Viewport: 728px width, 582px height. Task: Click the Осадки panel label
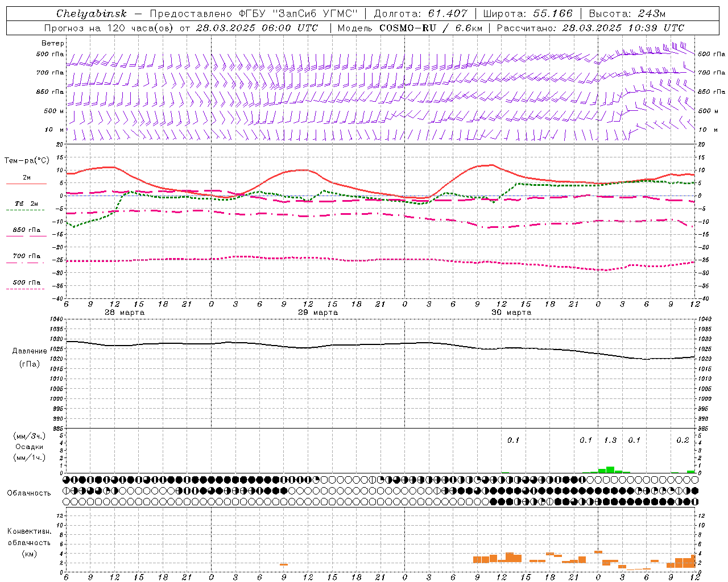30,447
